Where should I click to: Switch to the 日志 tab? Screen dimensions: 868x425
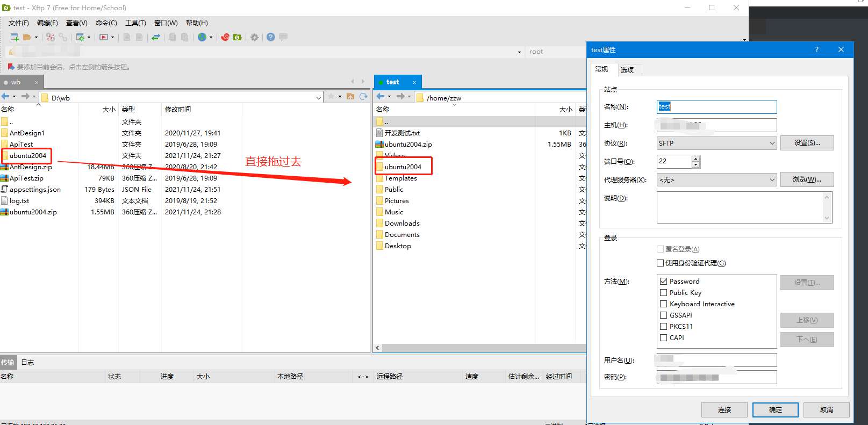27,362
